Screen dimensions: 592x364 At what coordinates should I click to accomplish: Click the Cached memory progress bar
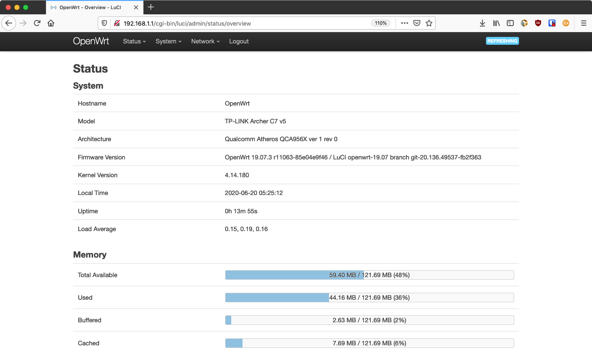coord(369,343)
